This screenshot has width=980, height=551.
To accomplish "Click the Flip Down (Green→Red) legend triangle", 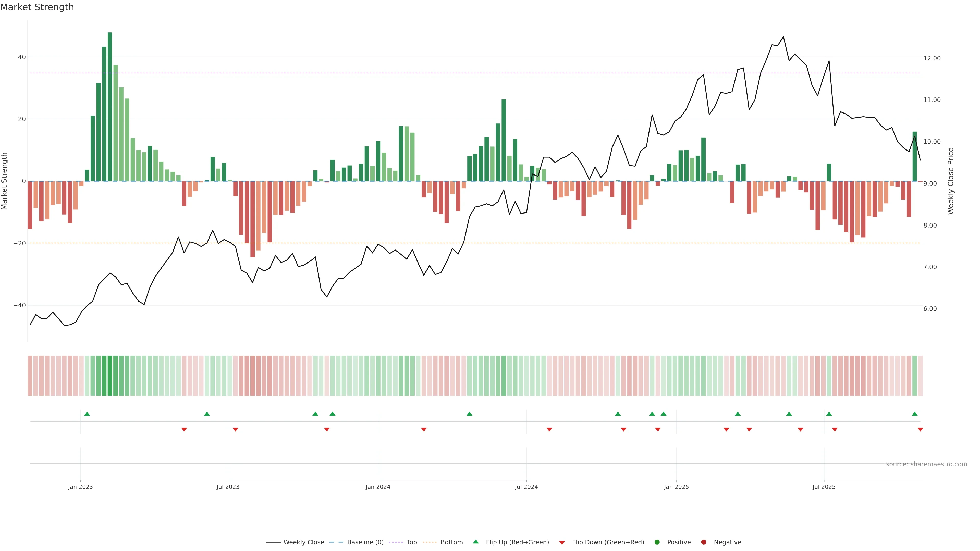I will [x=562, y=543].
